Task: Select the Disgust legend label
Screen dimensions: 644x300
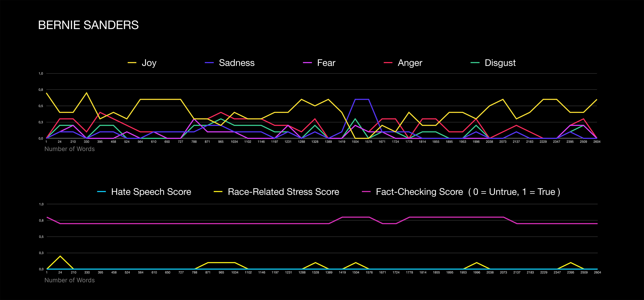Action: [x=500, y=63]
